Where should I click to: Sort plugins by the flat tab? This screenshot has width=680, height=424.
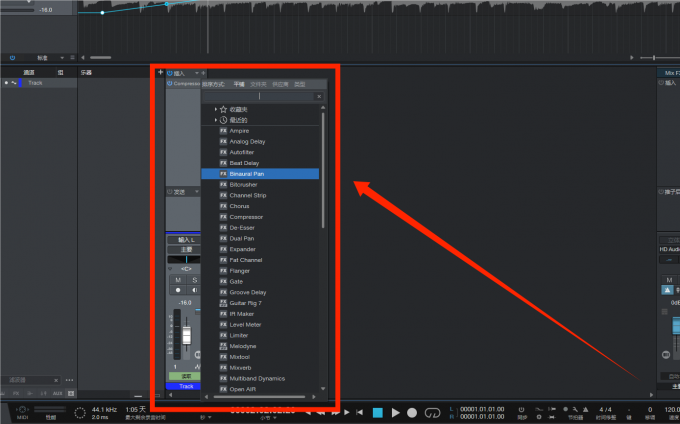tap(239, 84)
